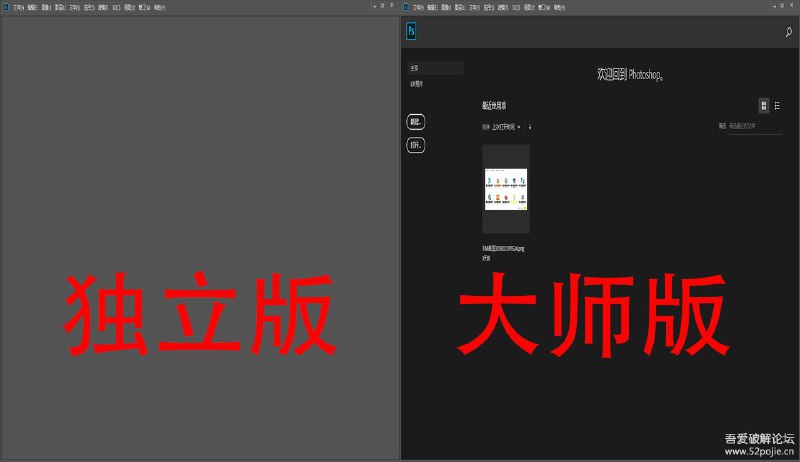Switch recent files to grid view

tap(764, 106)
